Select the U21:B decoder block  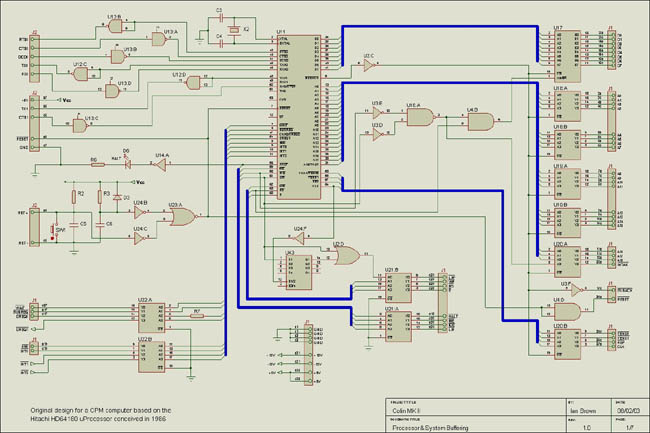coord(400,288)
